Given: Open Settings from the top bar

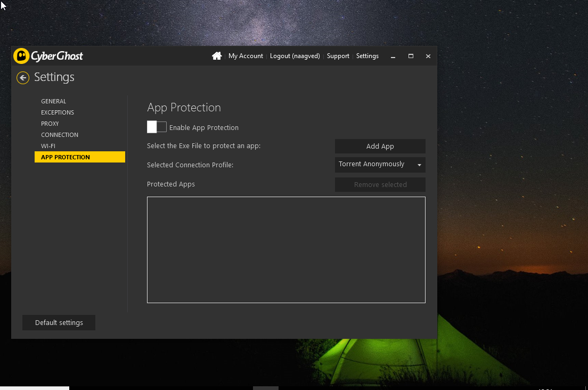Looking at the screenshot, I should tap(367, 56).
